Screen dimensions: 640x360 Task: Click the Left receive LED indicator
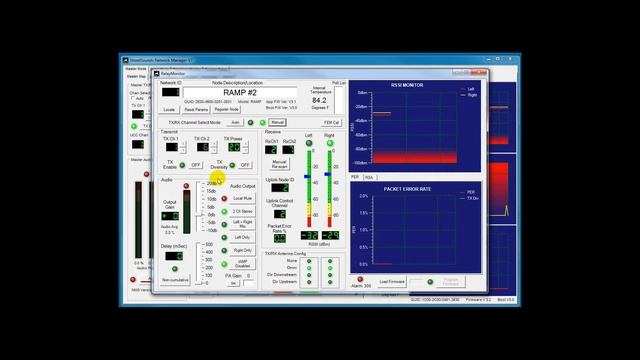tap(309, 143)
